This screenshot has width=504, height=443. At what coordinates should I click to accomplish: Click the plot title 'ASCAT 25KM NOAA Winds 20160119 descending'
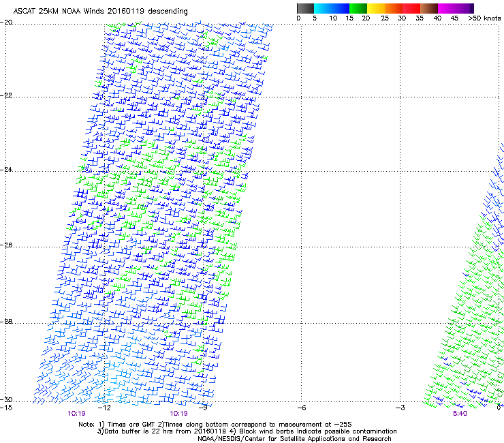point(100,11)
